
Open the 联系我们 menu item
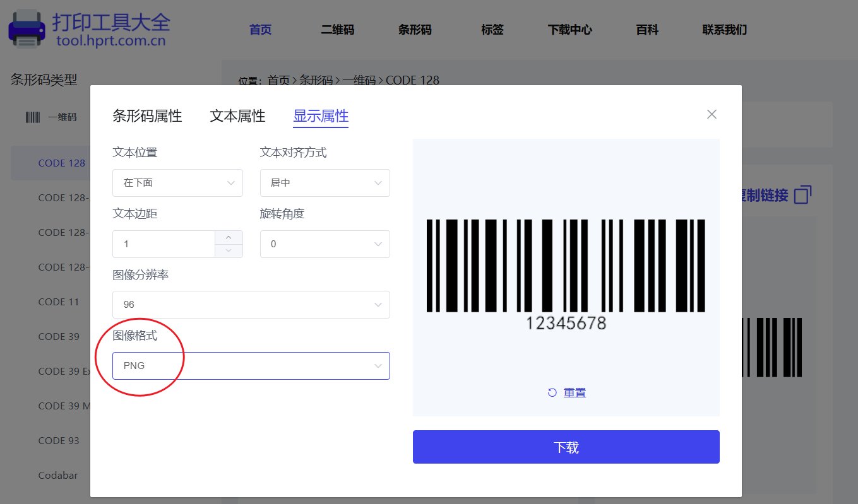pos(725,30)
